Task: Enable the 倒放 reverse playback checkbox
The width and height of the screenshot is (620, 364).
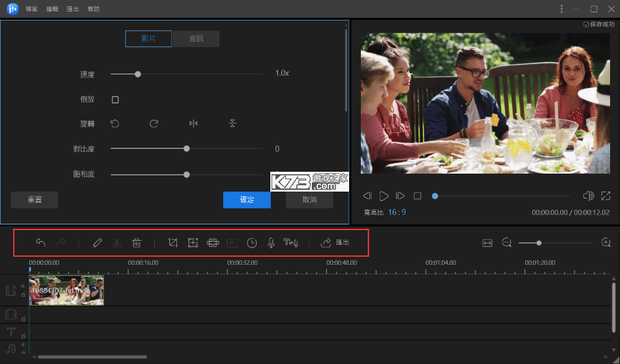Action: 115,100
